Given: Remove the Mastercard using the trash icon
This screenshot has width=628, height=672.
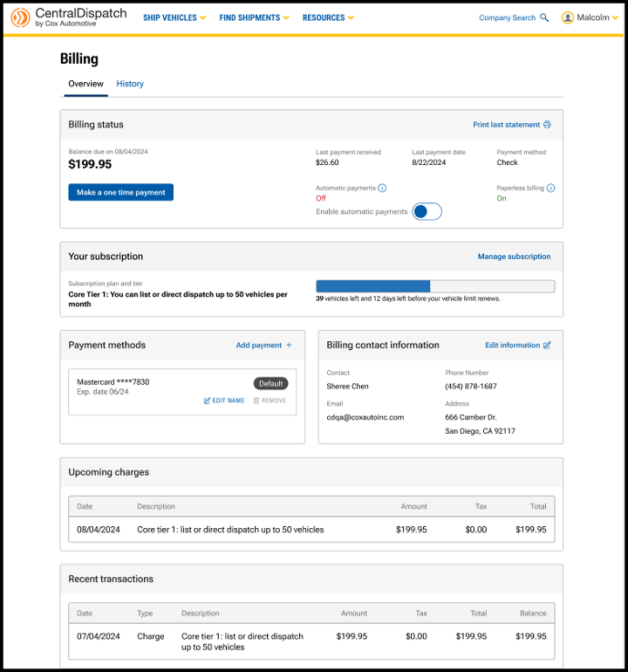Looking at the screenshot, I should coord(256,401).
